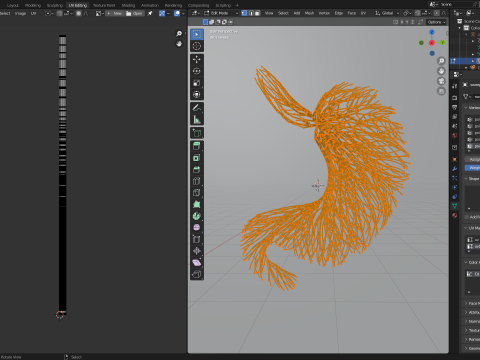Select the Add Cube tool
Image resolution: width=480 pixels, height=360 pixels.
coord(197,133)
